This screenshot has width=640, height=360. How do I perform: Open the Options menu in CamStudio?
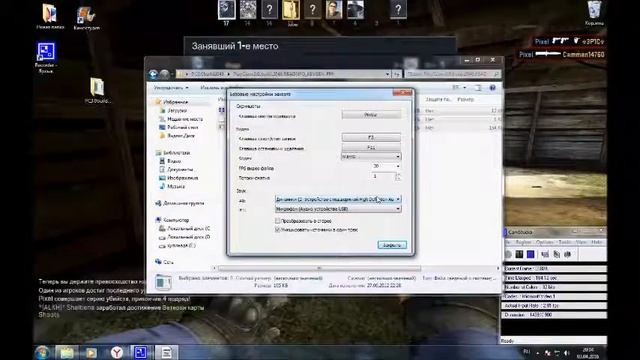pos(544,242)
